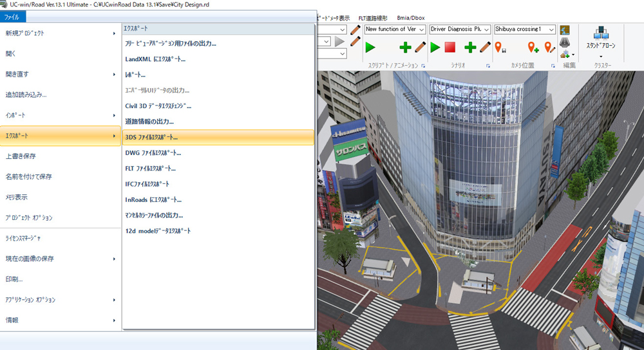
Task: Click the UC-win/Road app icon in title bar
Action: (x=4, y=5)
